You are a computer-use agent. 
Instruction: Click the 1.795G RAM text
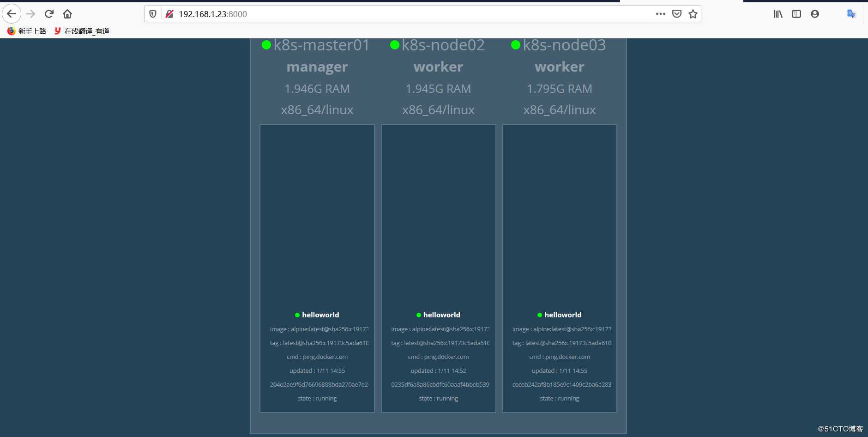[x=560, y=89]
